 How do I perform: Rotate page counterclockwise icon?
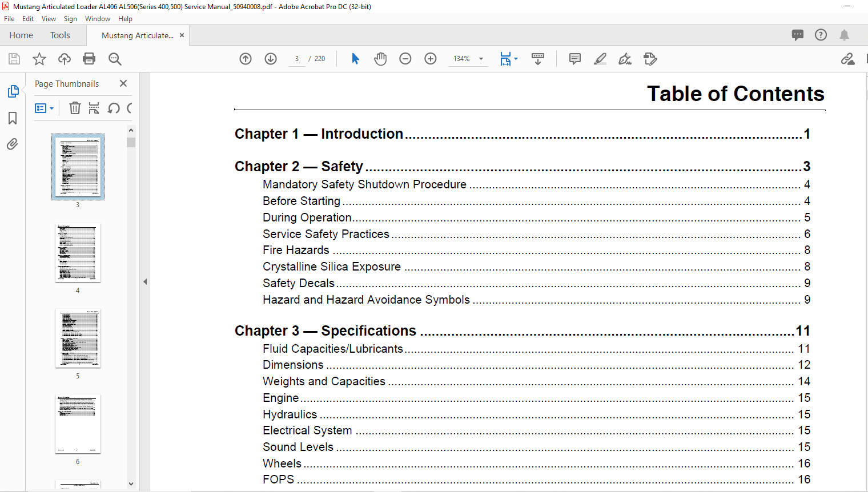[114, 108]
